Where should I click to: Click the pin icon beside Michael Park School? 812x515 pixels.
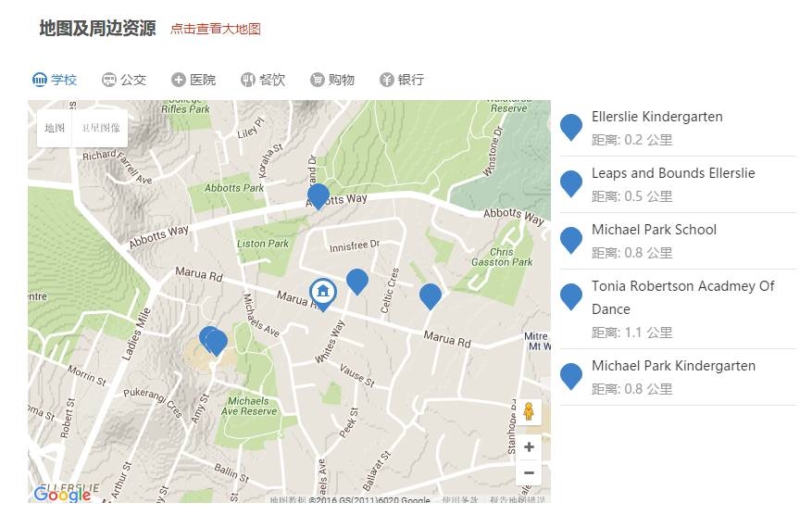click(x=571, y=240)
